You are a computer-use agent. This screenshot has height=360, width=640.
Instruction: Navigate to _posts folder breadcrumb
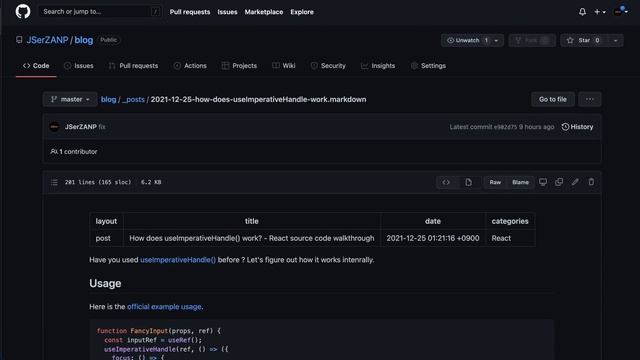(x=133, y=100)
